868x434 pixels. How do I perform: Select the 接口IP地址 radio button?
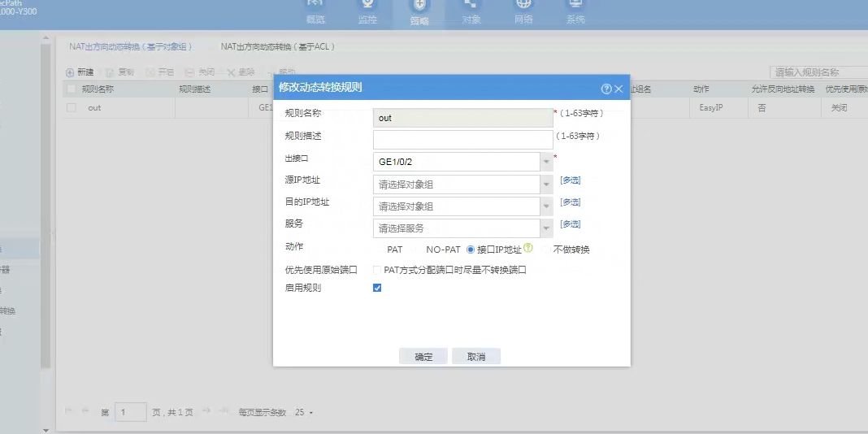click(471, 250)
